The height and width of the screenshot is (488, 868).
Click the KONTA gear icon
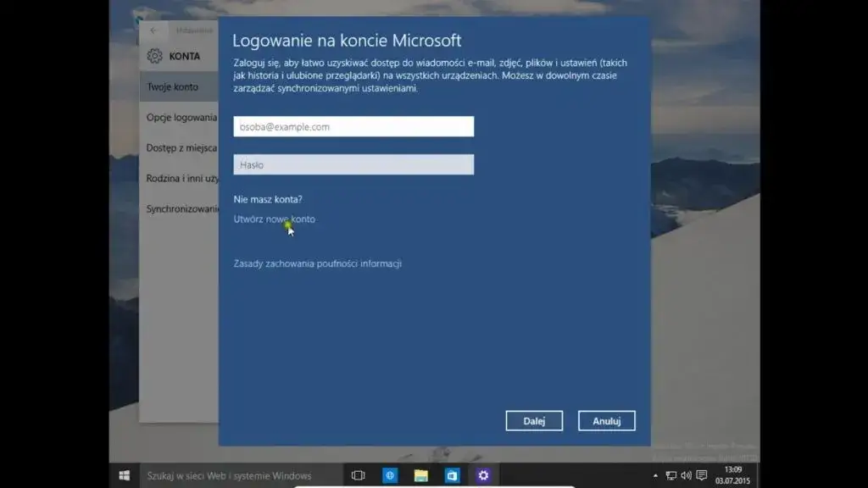pyautogui.click(x=154, y=55)
